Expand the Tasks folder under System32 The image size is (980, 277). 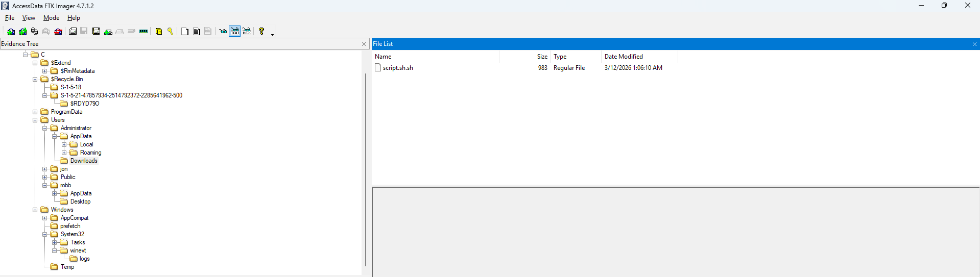click(x=55, y=242)
